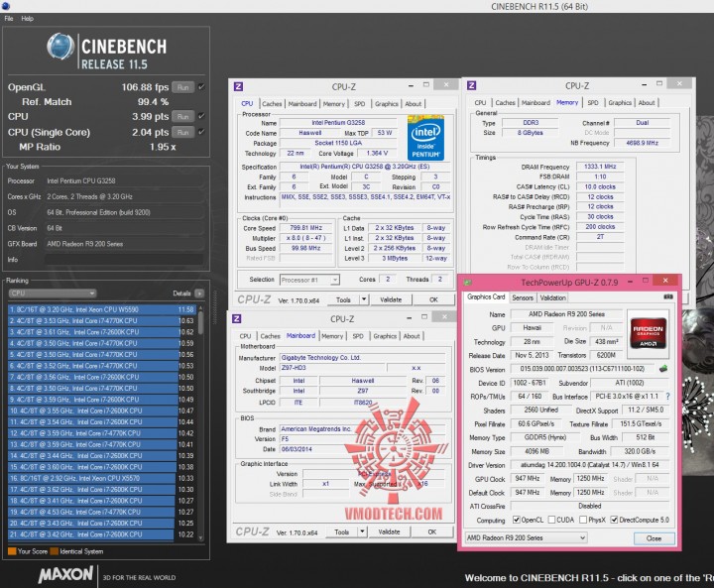Click the GPU-Z title bar icon
The image size is (714, 588).
[468, 283]
